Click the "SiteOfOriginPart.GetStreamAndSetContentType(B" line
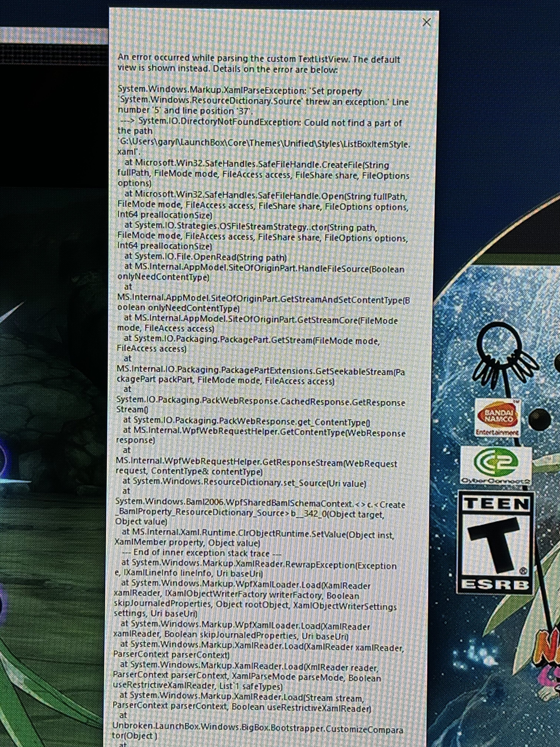The width and height of the screenshot is (560, 747). 264,299
